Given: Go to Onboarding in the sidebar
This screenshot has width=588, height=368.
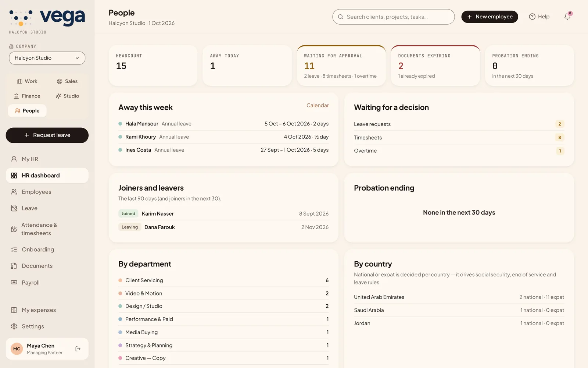Looking at the screenshot, I should pos(47,250).
